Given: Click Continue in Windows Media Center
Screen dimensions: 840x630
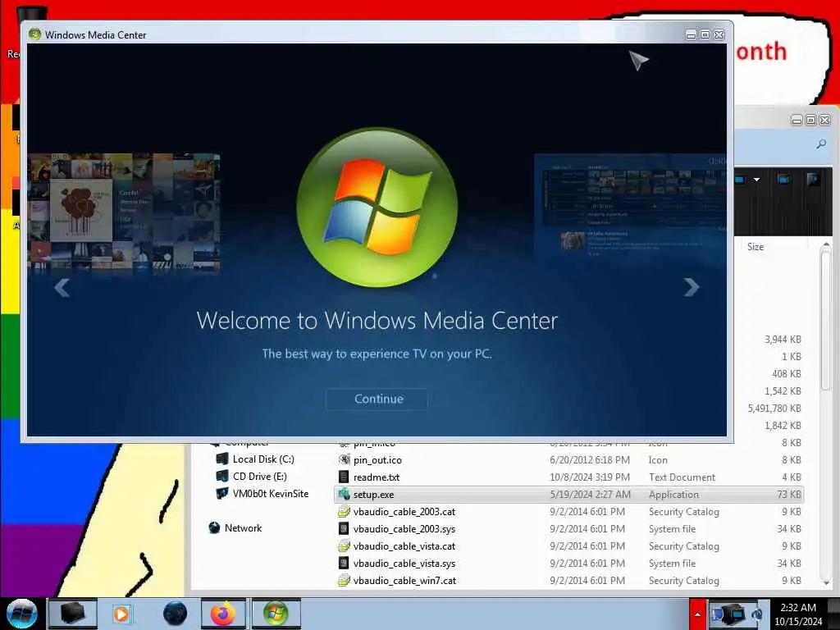Looking at the screenshot, I should [377, 399].
